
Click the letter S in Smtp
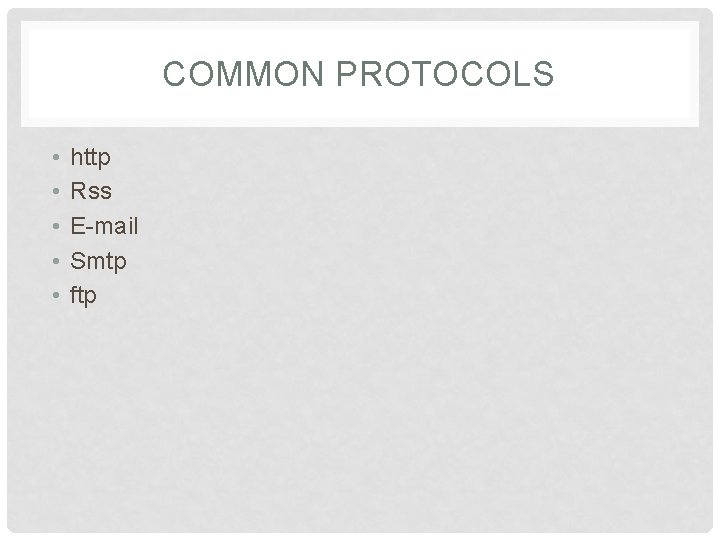(78, 261)
